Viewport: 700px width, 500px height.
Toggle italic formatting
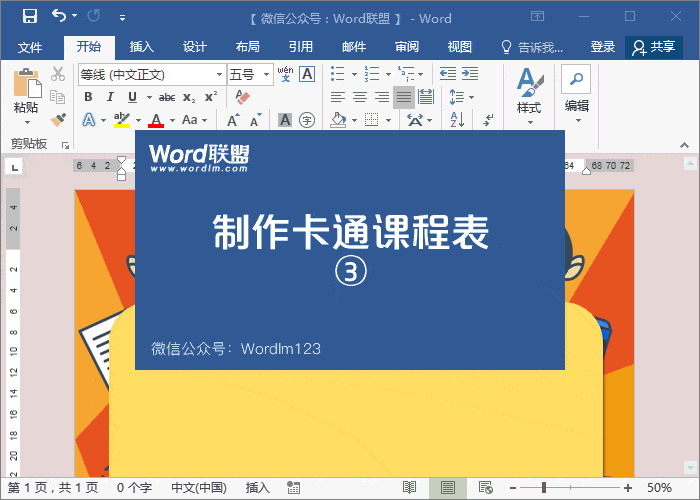[x=110, y=97]
